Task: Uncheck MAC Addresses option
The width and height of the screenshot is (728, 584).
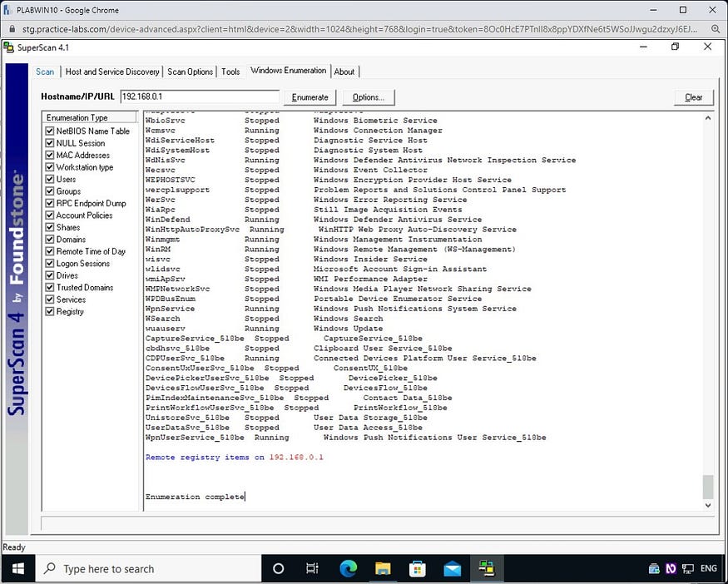Action: (x=50, y=155)
